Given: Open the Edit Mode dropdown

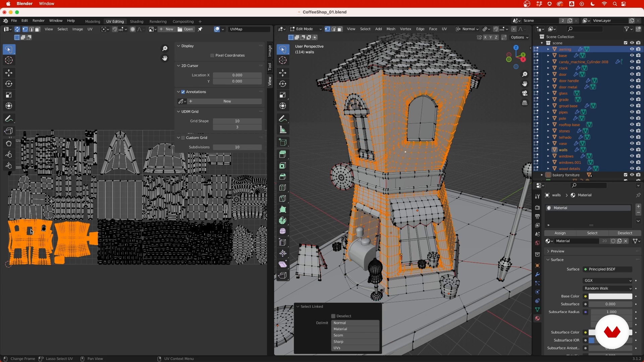Looking at the screenshot, I should 305,29.
